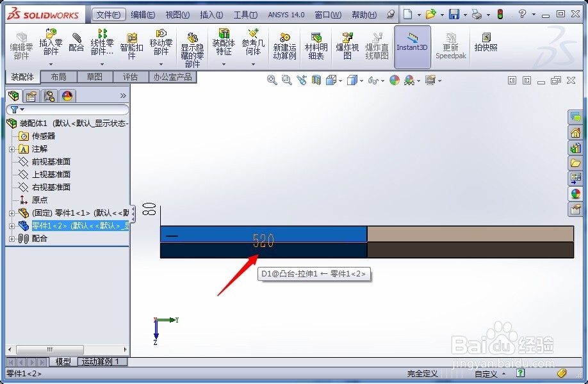This screenshot has height=384, width=588.
Task: Open the 文件(F) menu
Action: point(108,15)
